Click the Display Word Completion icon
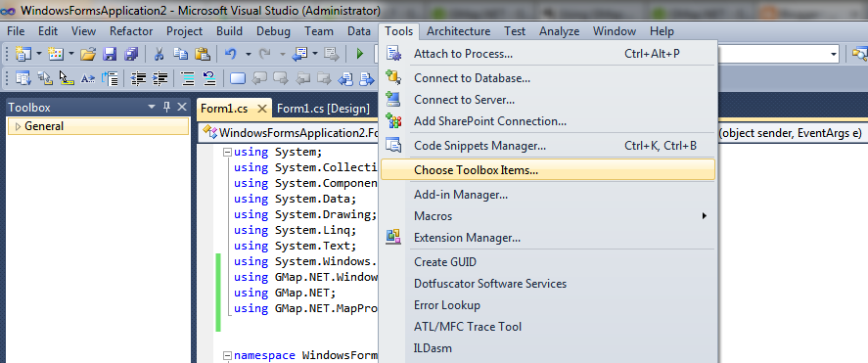This screenshot has width=868, height=363. pyautogui.click(x=87, y=78)
